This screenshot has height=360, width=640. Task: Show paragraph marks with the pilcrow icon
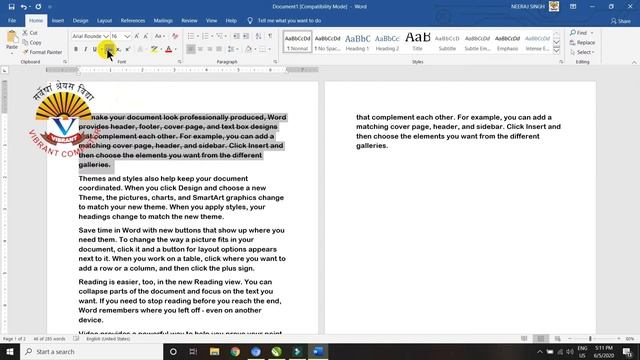click(270, 36)
